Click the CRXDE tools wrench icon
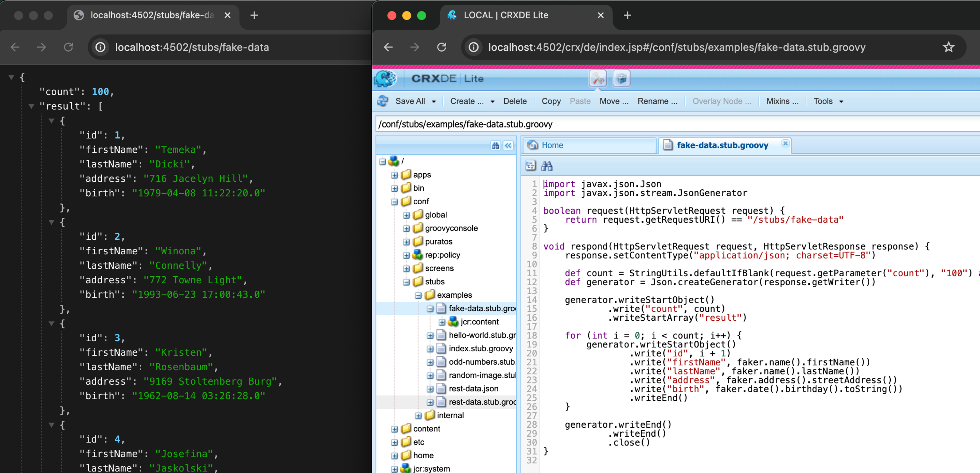980x473 pixels. (x=597, y=79)
